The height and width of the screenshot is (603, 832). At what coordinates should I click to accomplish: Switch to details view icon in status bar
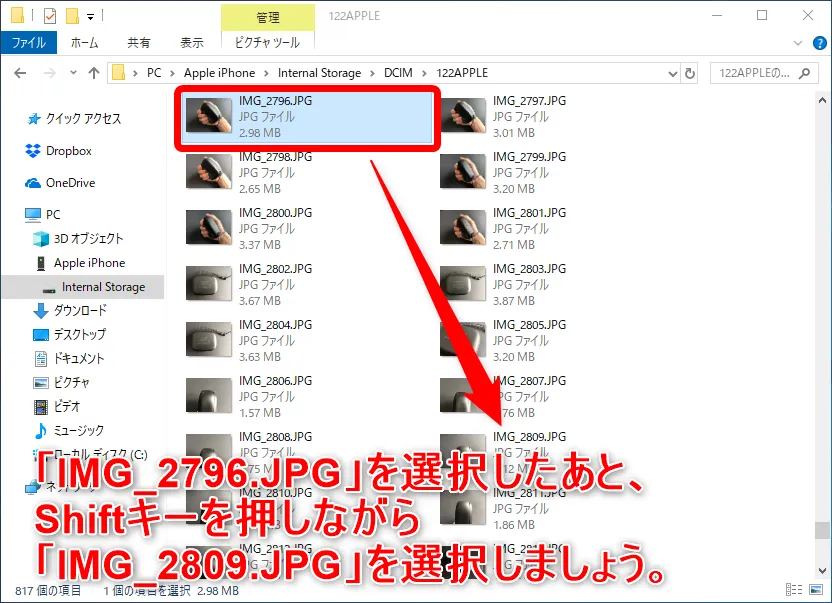tap(794, 590)
